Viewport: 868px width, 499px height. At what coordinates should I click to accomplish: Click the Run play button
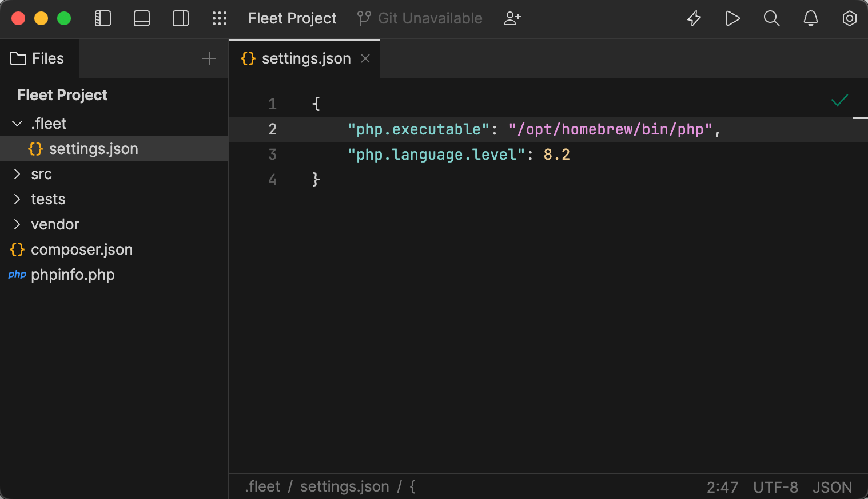coord(732,18)
